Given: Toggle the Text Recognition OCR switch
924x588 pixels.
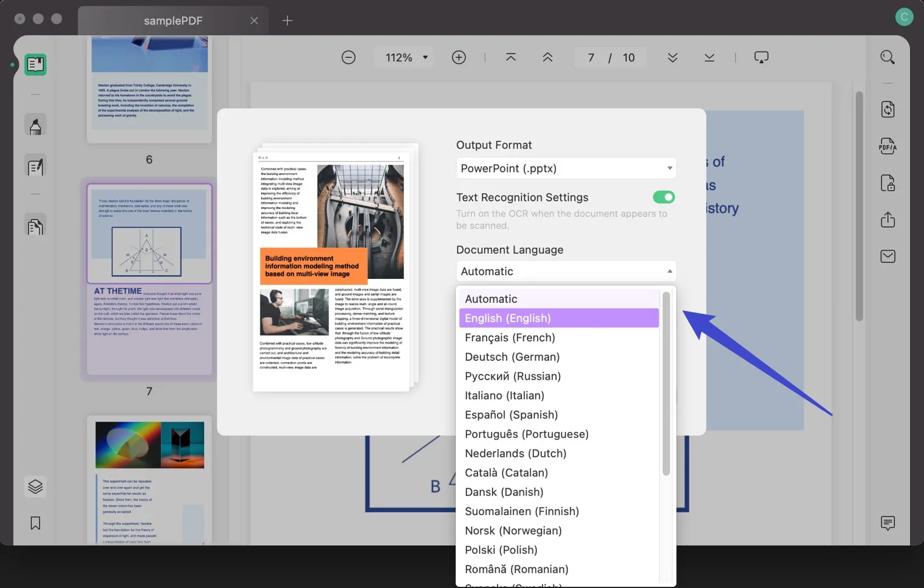Looking at the screenshot, I should coord(663,197).
